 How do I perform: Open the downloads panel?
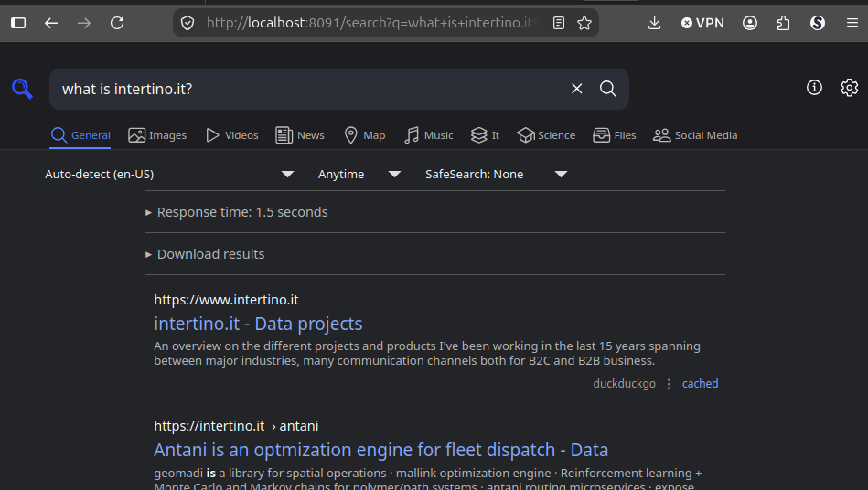click(x=654, y=23)
